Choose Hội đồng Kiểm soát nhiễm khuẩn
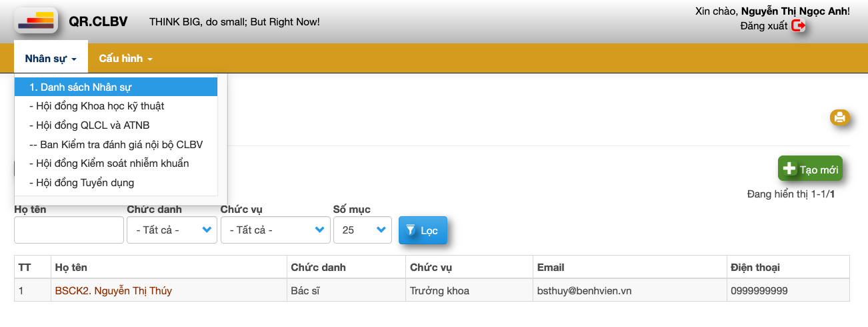The image size is (868, 327). pos(109,163)
